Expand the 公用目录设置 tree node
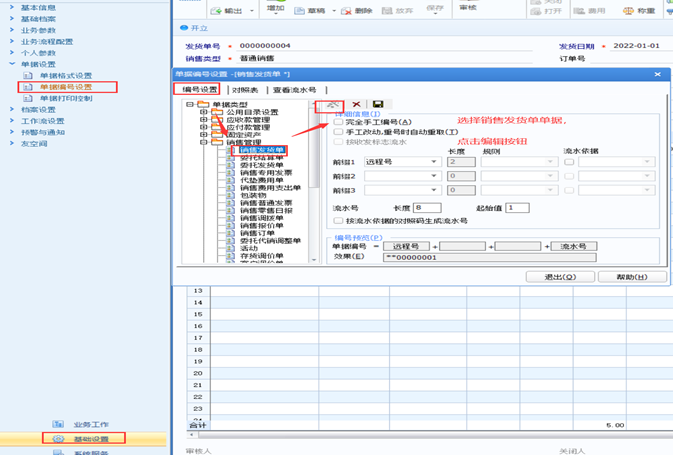The image size is (673, 455). point(204,112)
